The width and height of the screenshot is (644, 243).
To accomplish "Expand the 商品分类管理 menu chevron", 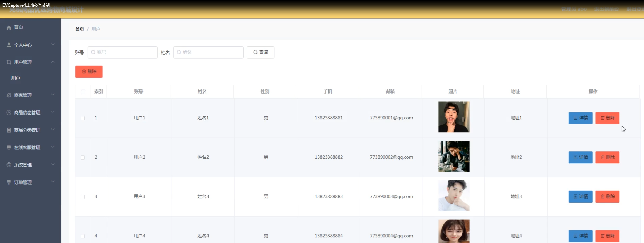I will (x=53, y=129).
